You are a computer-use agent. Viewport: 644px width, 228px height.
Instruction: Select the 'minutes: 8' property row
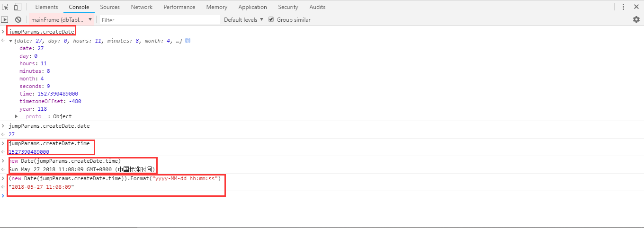(35, 71)
